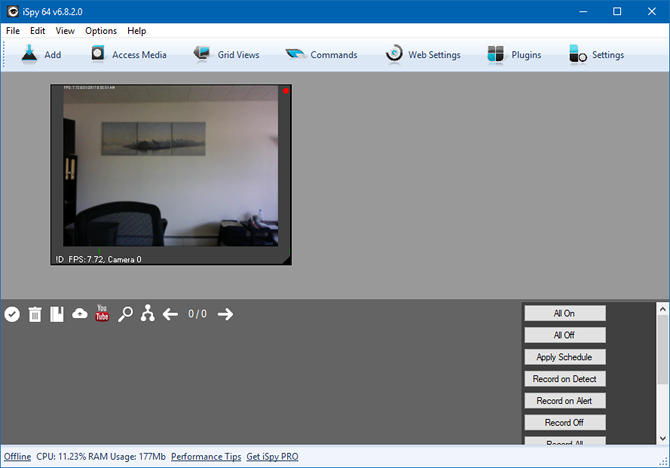
Task: Open the Options menu
Action: point(101,31)
